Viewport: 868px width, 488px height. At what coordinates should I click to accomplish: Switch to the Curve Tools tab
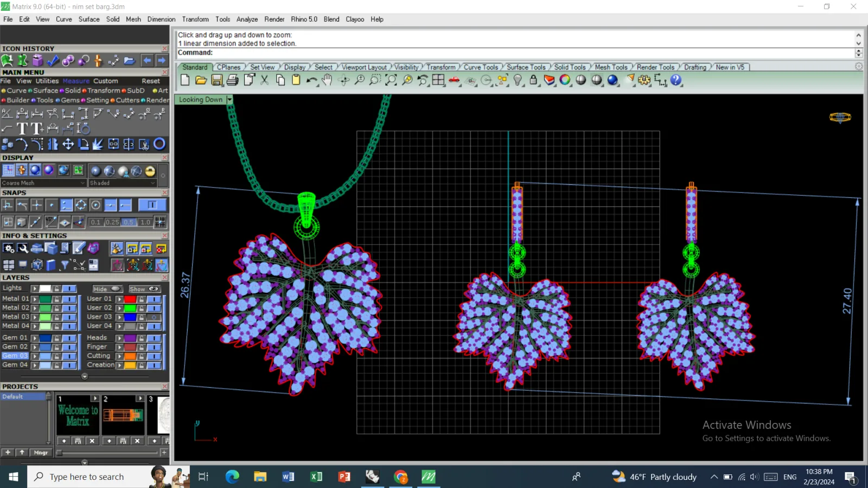(x=481, y=67)
